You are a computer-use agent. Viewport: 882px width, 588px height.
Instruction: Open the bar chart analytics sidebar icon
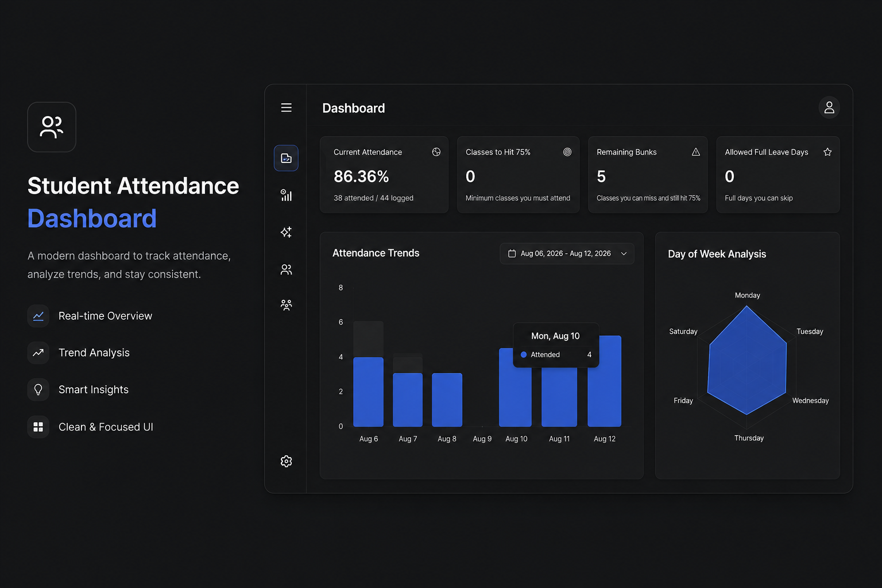[x=286, y=195]
